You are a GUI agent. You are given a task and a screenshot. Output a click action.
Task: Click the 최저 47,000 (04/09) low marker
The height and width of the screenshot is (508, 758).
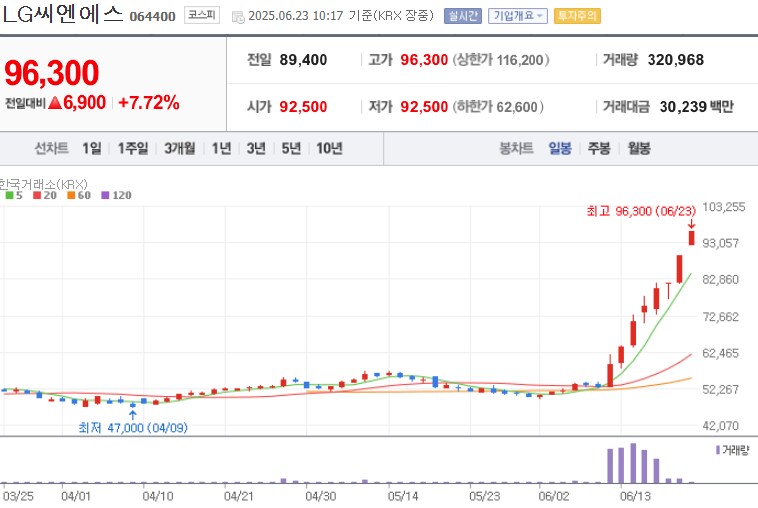pos(133,428)
